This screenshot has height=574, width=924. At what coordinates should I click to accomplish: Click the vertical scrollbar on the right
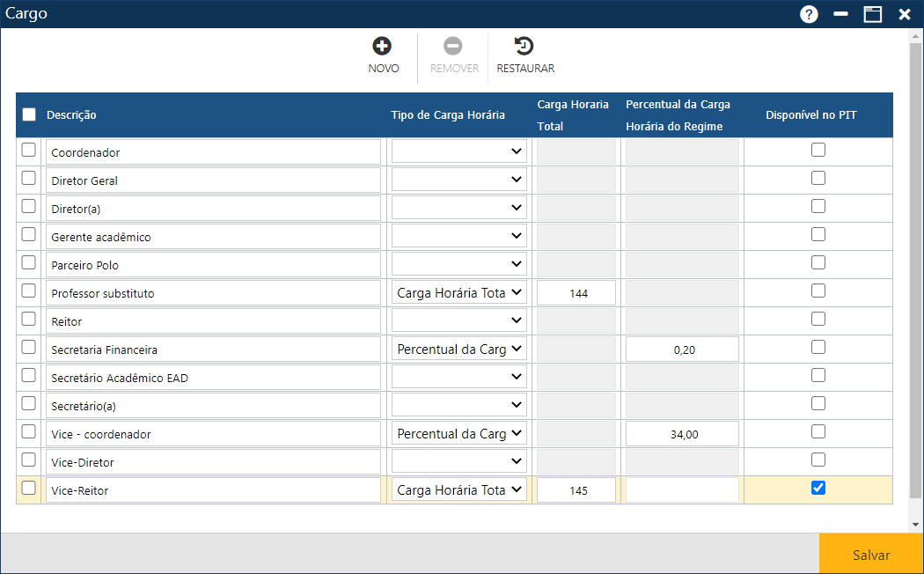[x=916, y=264]
